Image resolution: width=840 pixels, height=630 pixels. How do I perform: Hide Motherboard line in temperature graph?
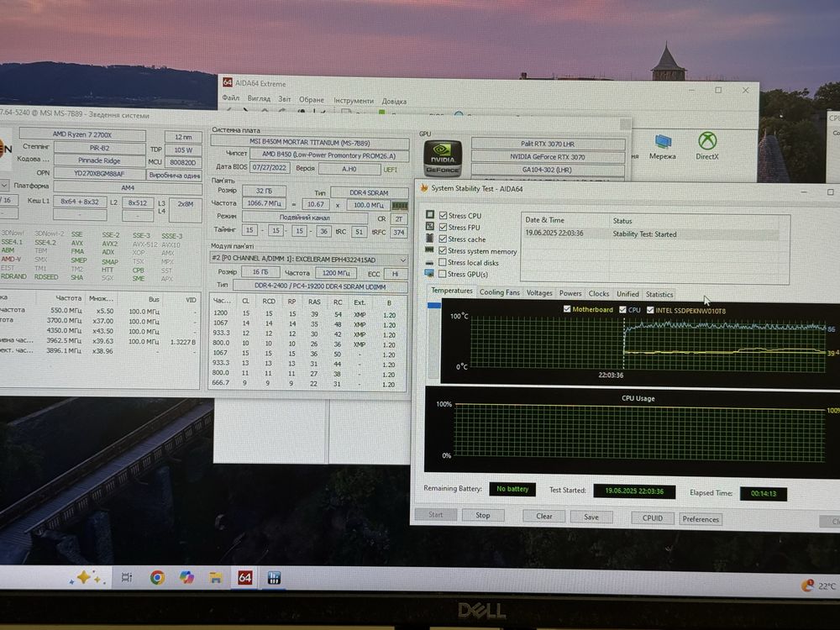567,309
